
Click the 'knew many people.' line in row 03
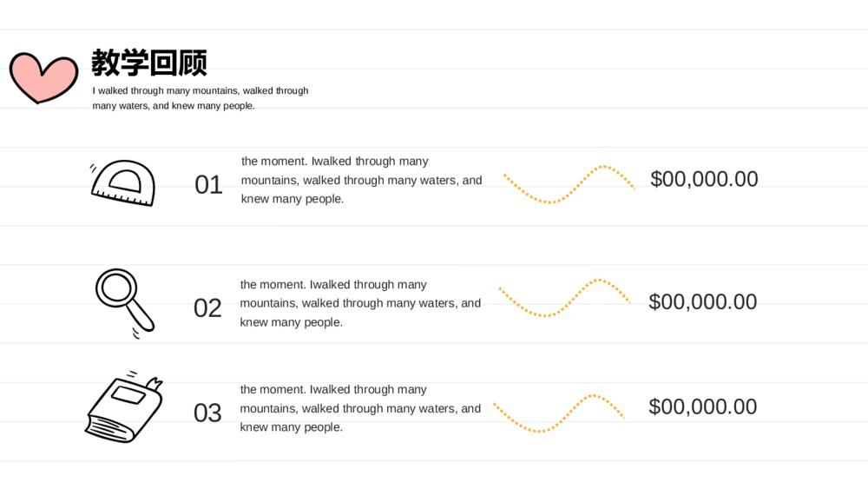[291, 427]
